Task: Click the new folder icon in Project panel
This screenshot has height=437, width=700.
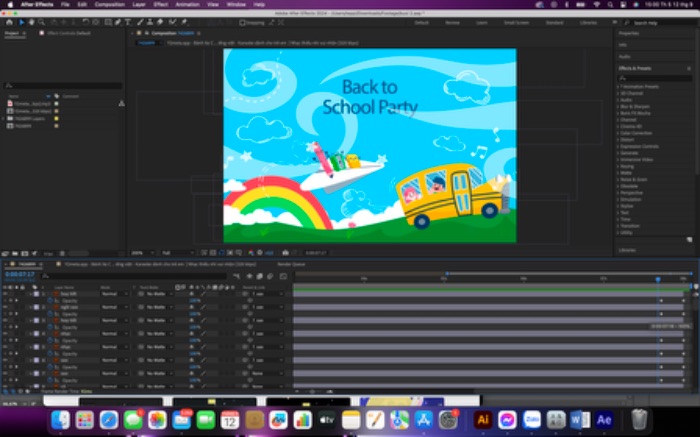Action: [15, 253]
